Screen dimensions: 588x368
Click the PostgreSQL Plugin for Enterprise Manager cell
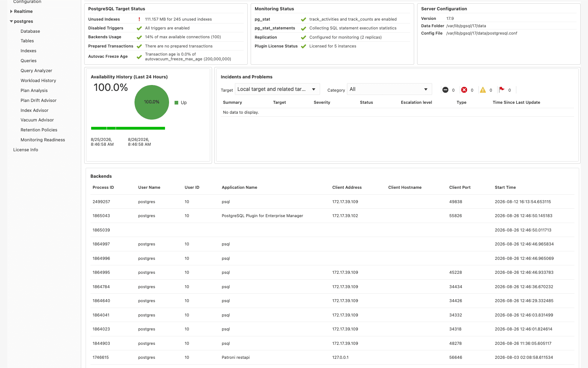click(262, 216)
